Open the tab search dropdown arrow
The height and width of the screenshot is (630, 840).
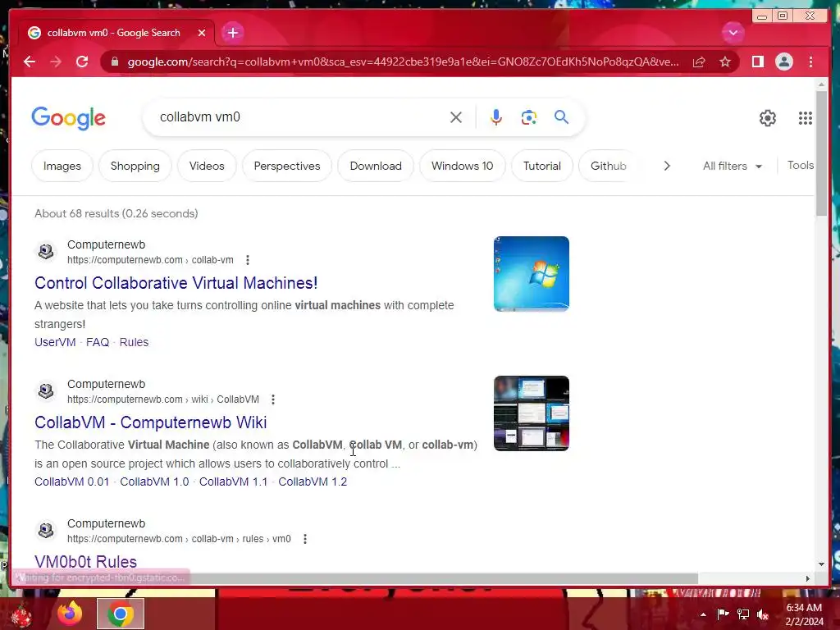(733, 33)
